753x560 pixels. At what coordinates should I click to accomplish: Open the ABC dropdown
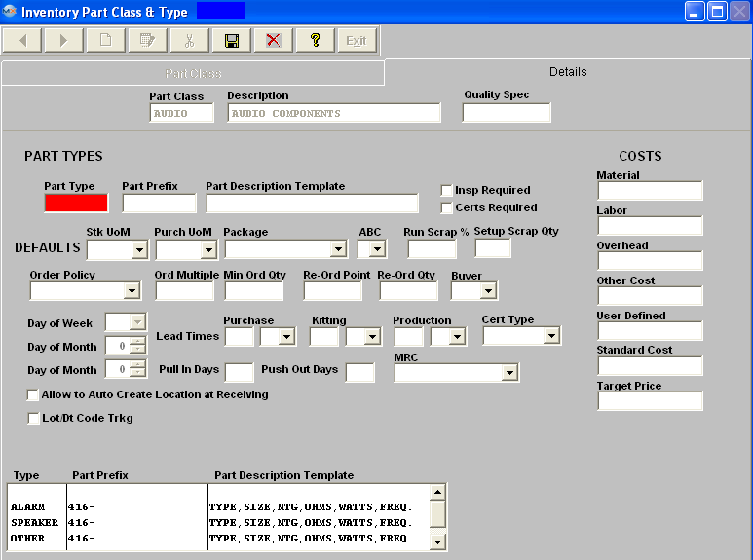pos(377,249)
